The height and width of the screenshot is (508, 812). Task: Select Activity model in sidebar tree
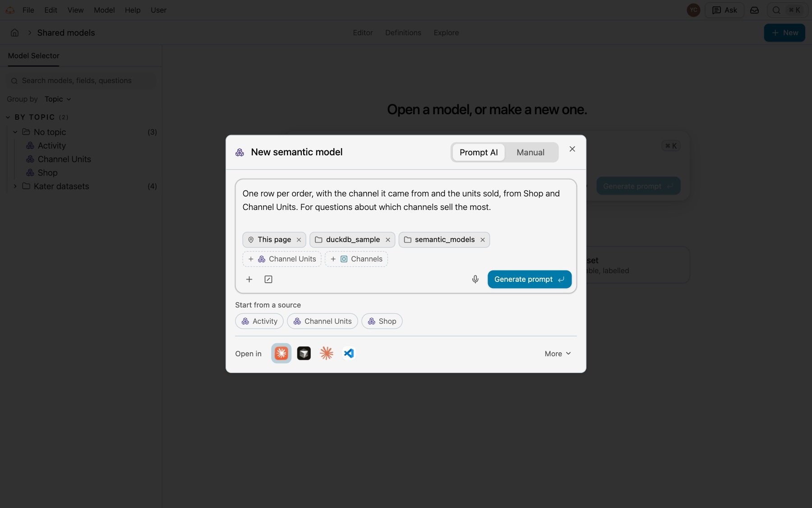point(52,145)
